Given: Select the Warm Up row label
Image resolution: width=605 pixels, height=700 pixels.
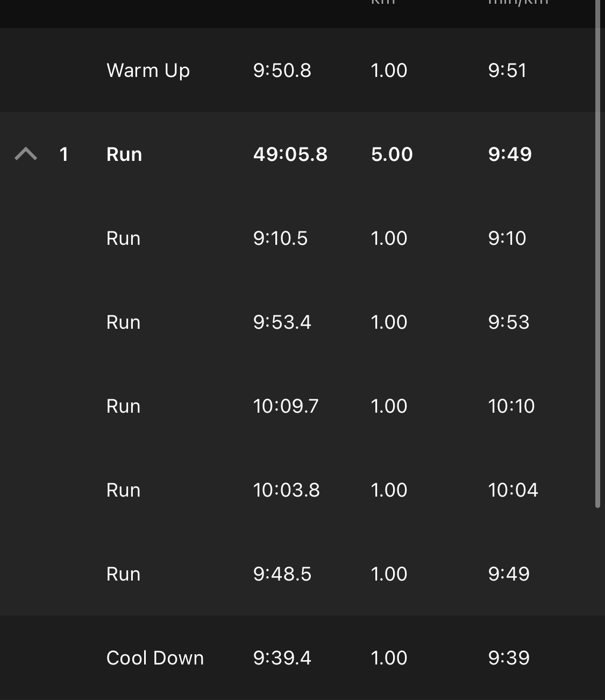Looking at the screenshot, I should point(148,70).
